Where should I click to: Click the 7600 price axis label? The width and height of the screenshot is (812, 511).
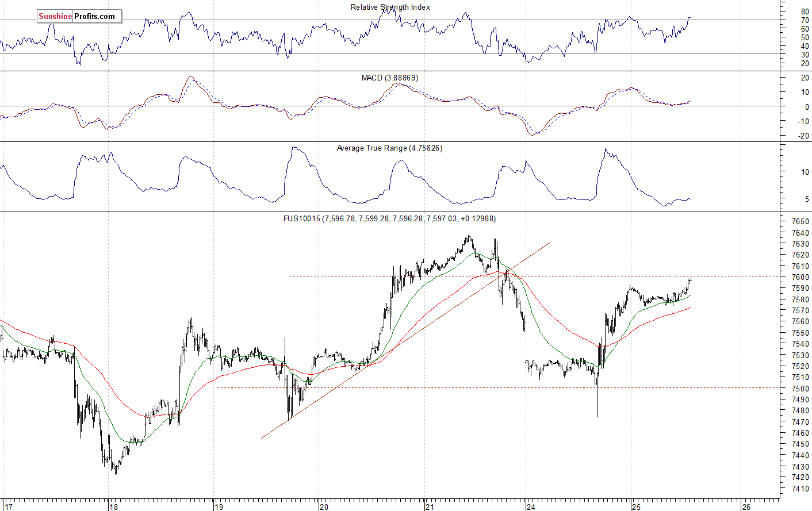(800, 277)
